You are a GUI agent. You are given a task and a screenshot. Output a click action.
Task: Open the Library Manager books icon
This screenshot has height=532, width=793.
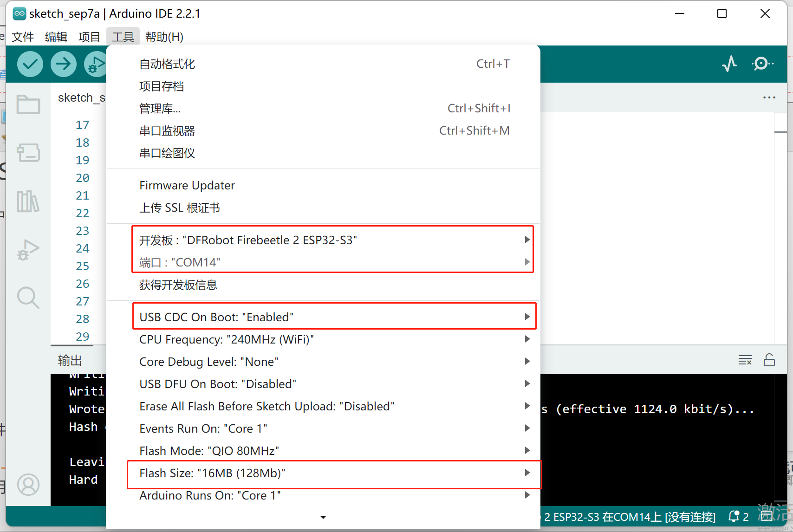tap(28, 201)
